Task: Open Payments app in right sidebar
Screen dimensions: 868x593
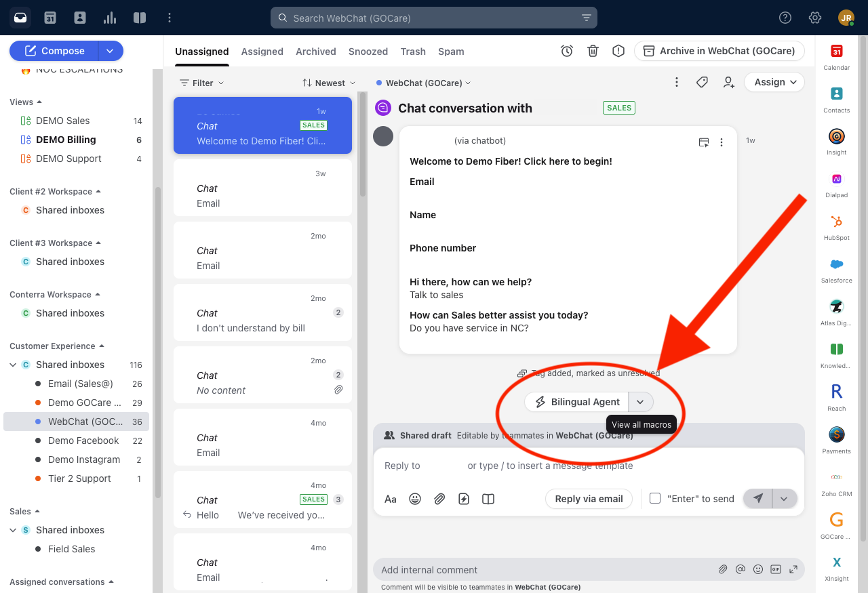Action: (x=836, y=441)
